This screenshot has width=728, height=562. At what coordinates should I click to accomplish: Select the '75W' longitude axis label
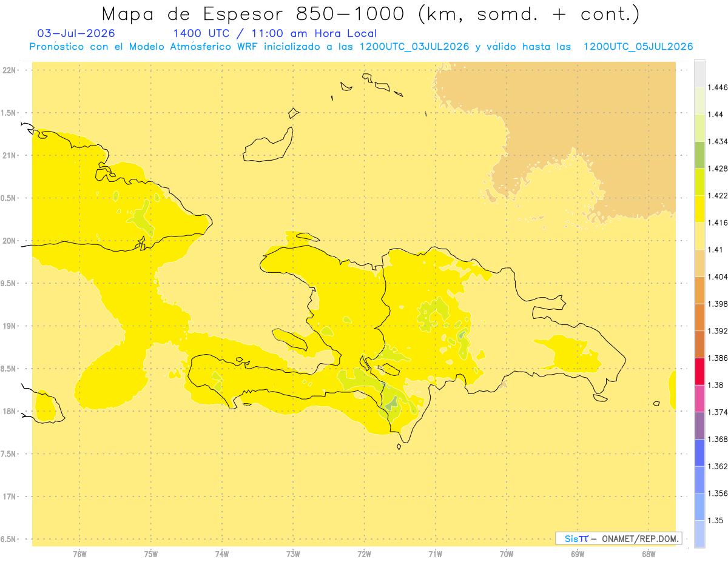point(150,554)
